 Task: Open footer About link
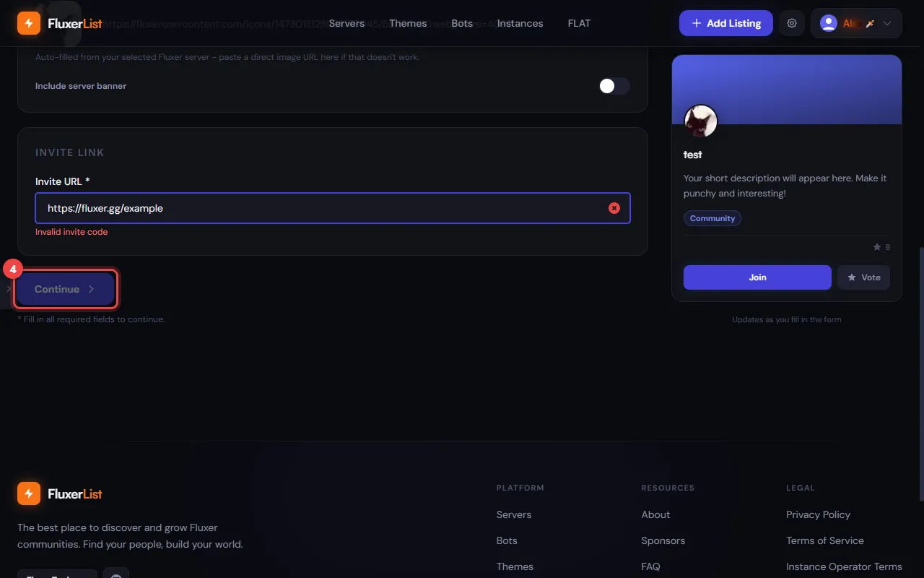click(655, 514)
